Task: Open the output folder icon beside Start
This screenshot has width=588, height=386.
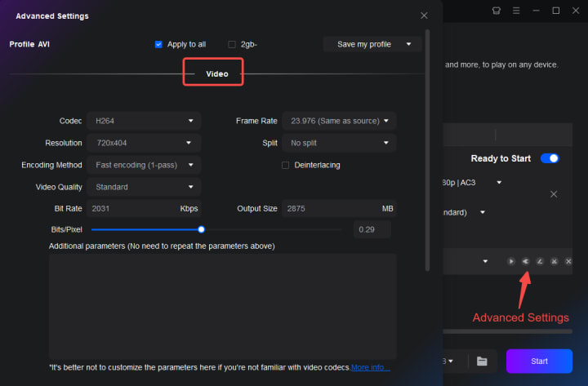Action: pos(482,362)
